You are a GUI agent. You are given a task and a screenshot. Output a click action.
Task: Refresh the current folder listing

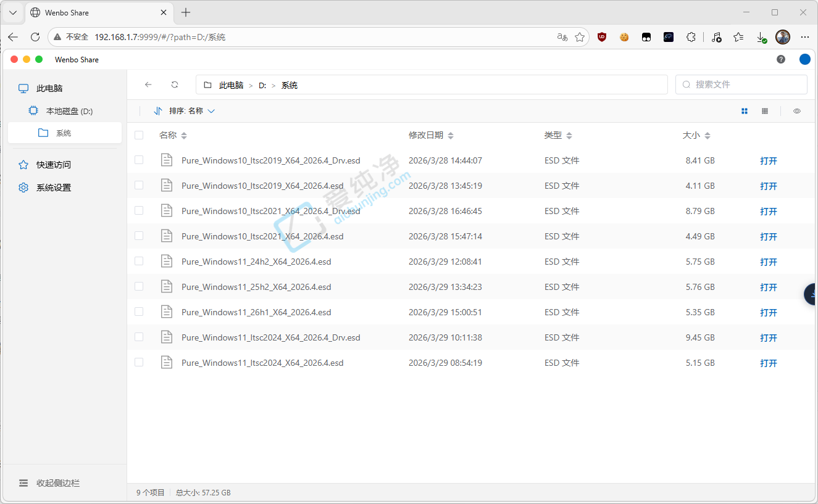(x=175, y=85)
